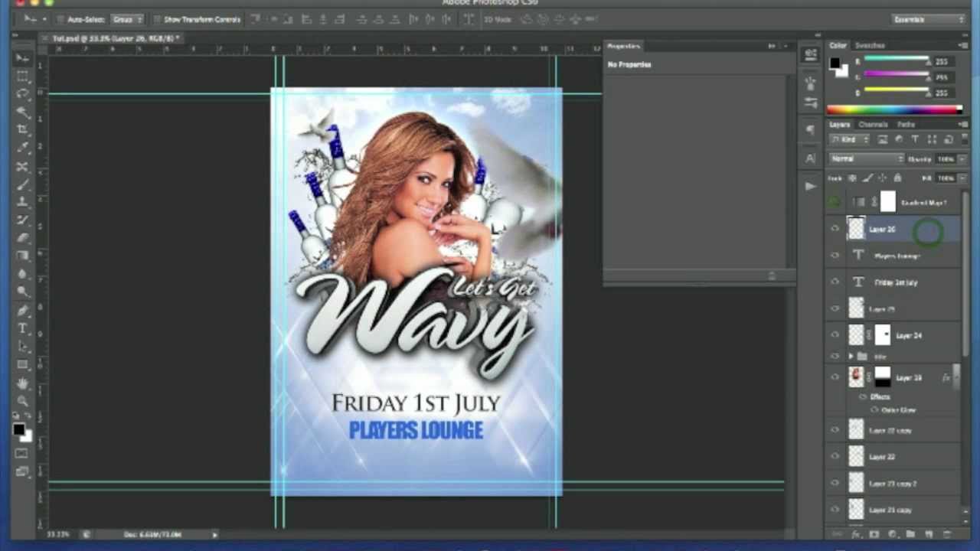
Task: Open the Auto-Select Group dropdown
Action: [x=128, y=19]
